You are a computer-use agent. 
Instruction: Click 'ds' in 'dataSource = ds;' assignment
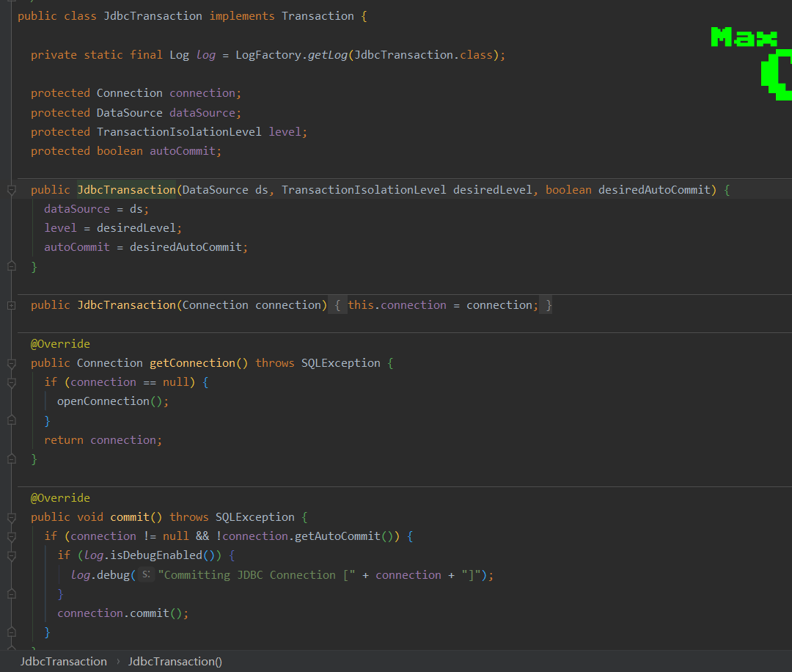click(x=136, y=209)
